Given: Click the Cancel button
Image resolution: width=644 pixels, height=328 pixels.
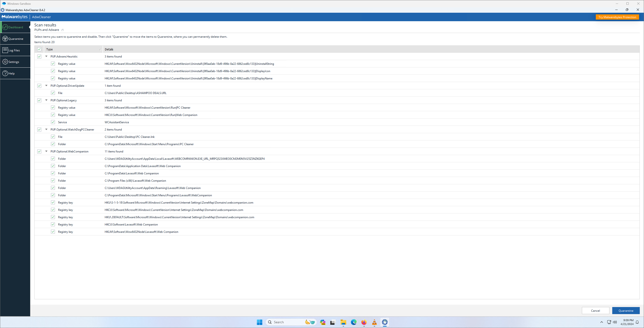Looking at the screenshot, I should tap(595, 311).
